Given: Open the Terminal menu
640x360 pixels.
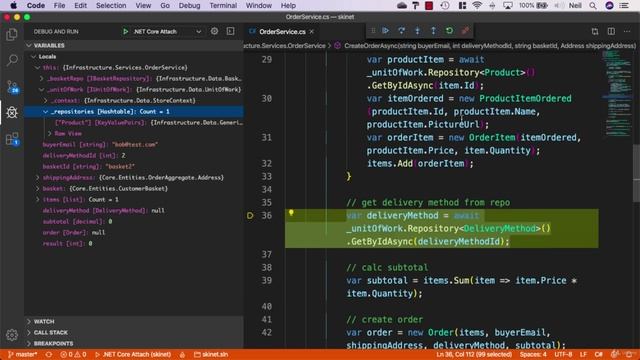Looking at the screenshot, I should pyautogui.click(x=223, y=5).
